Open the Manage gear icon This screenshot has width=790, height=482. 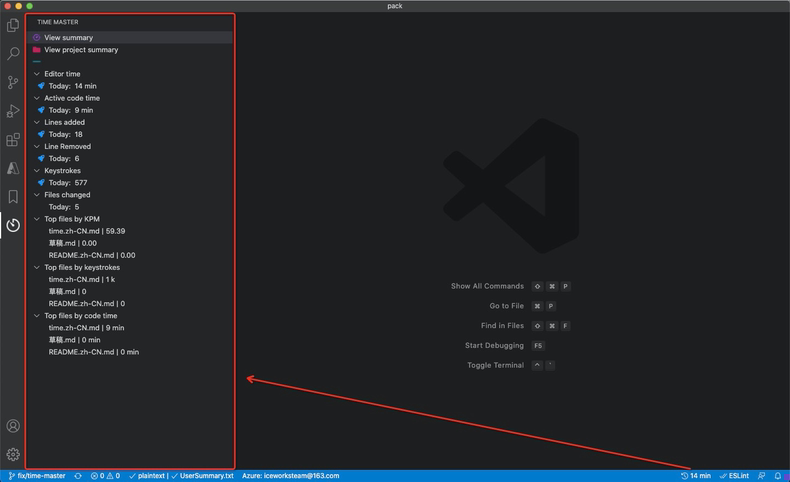pyautogui.click(x=13, y=454)
